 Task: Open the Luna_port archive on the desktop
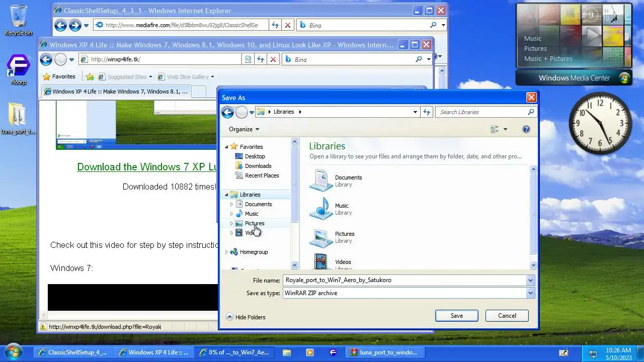[18, 118]
